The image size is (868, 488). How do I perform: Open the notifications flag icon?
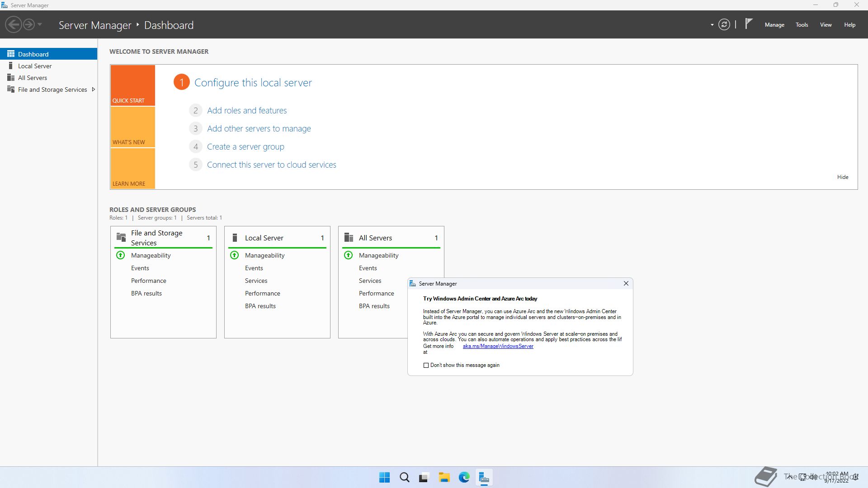coord(749,23)
